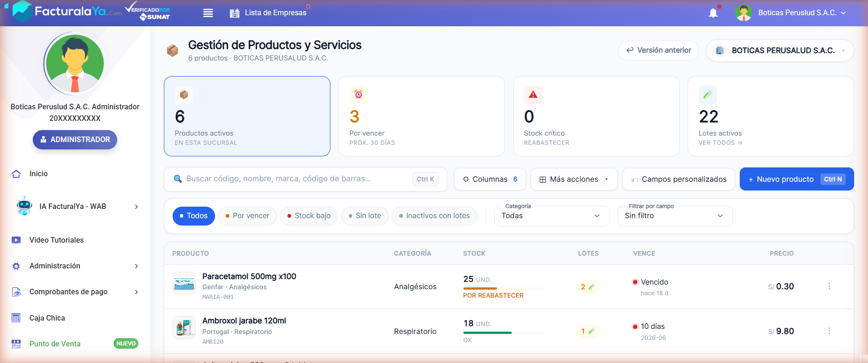868x363 pixels.
Task: Click the PRECIO column header
Action: pos(782,254)
